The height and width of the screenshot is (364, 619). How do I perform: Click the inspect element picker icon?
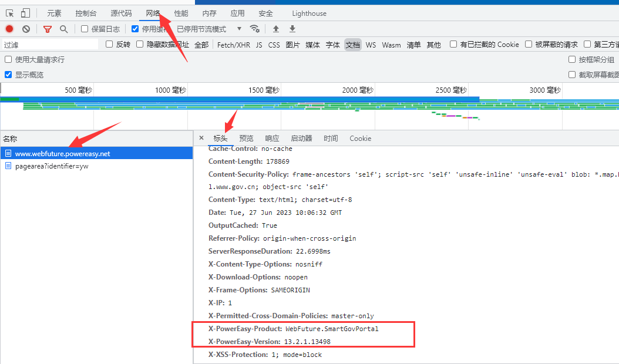tap(9, 13)
